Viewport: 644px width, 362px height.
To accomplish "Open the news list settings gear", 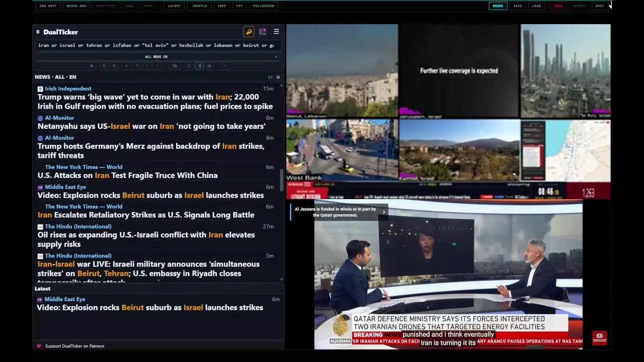I will pos(278,77).
